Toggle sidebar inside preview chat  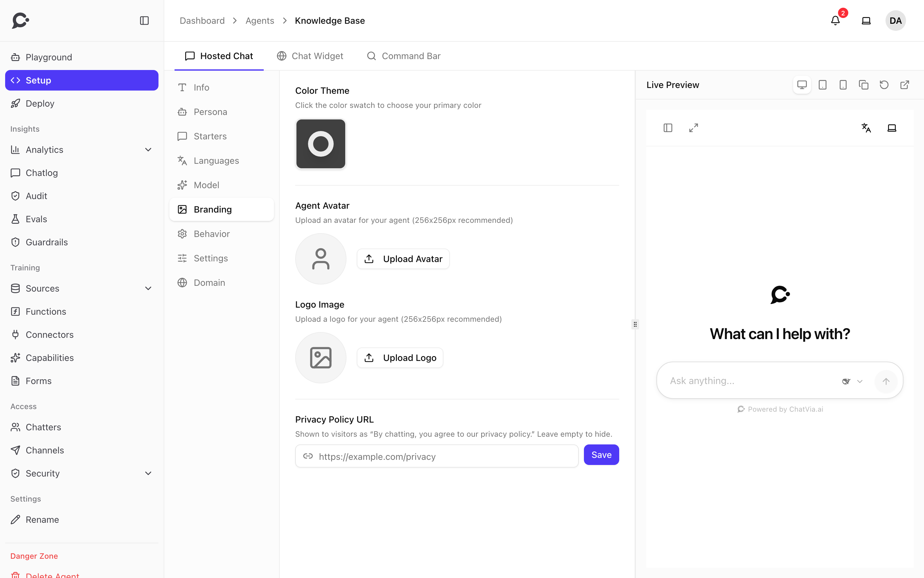coord(668,128)
